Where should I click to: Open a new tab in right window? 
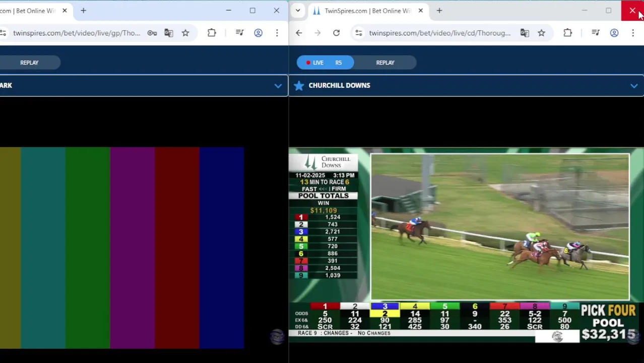(x=439, y=11)
